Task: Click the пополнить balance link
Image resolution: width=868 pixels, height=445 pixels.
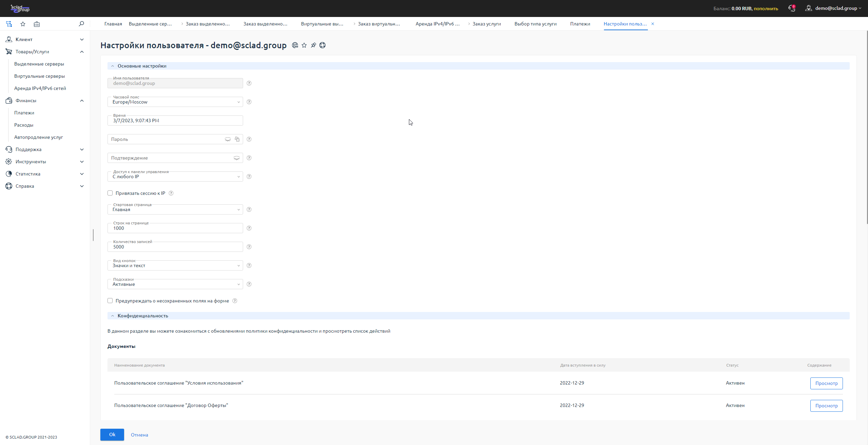Action: (x=766, y=8)
